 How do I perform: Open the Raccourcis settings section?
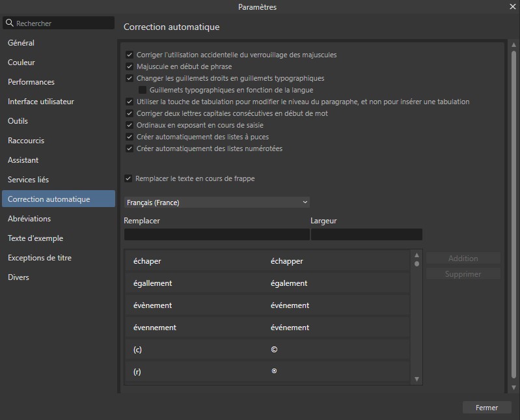(26, 141)
